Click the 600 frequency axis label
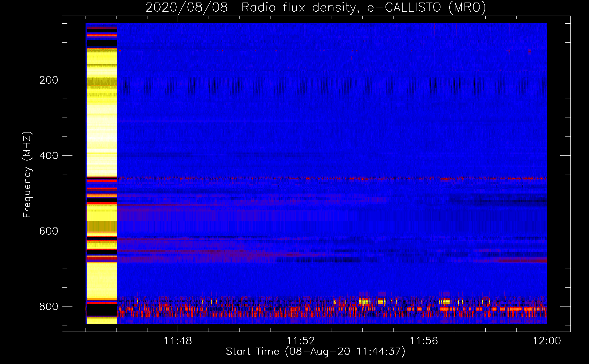The height and width of the screenshot is (364, 589). click(49, 232)
